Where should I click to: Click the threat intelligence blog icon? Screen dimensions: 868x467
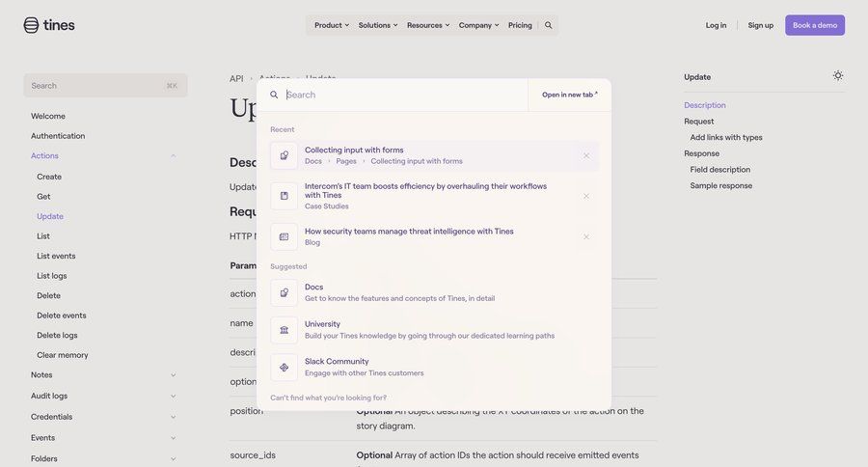coord(284,236)
